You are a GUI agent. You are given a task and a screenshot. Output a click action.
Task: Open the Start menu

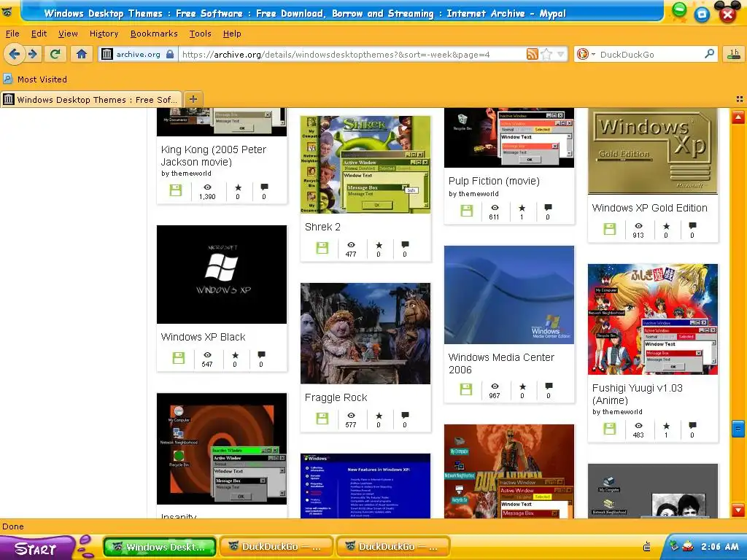pos(36,548)
